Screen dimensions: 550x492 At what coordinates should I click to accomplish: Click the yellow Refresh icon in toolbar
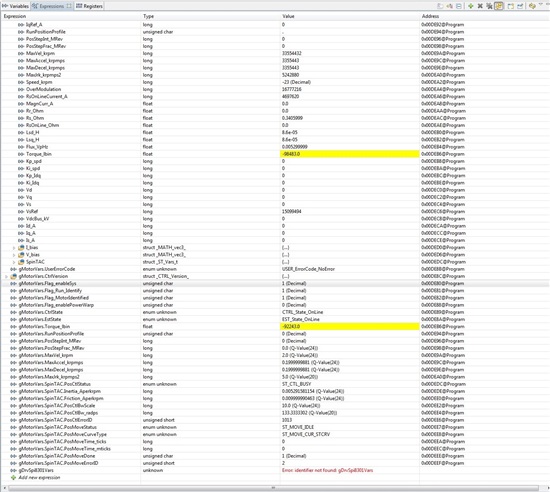(532, 6)
